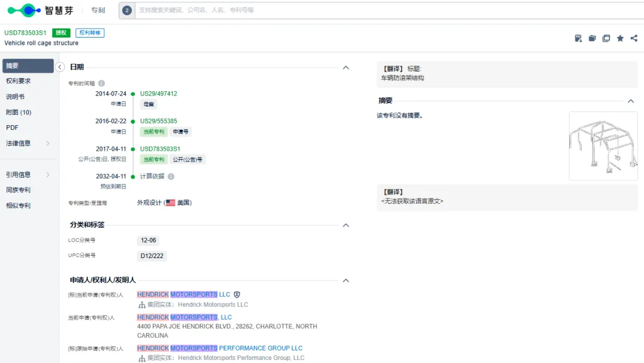The width and height of the screenshot is (644, 363).
Task: Star this patent as favorite
Action: coord(620,38)
